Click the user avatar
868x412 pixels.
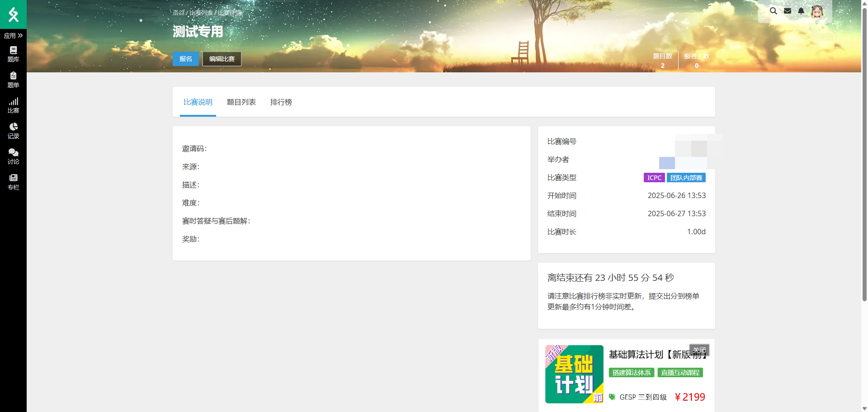(x=817, y=11)
